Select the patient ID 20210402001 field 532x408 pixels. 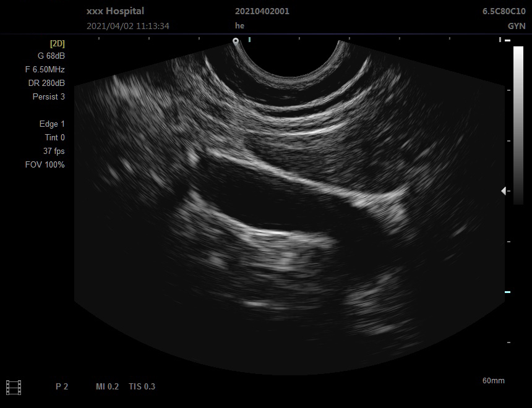click(x=262, y=11)
